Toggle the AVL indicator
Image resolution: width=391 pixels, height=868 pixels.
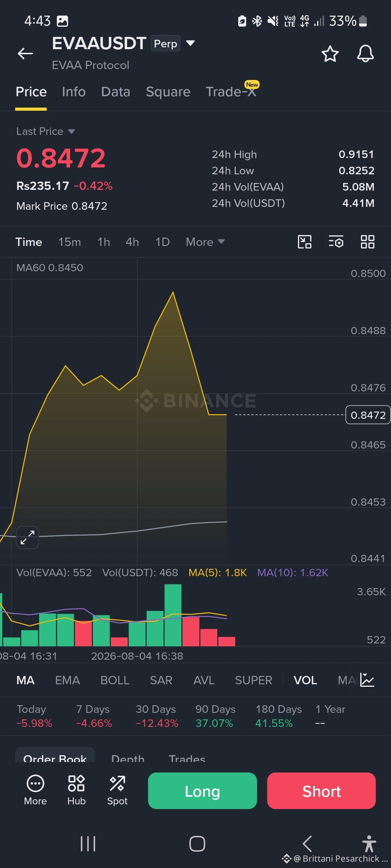click(204, 680)
